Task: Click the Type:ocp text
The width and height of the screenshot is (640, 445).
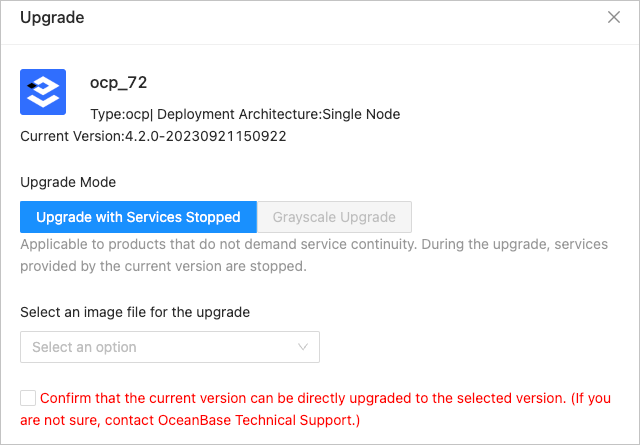Action: pyautogui.click(x=120, y=114)
